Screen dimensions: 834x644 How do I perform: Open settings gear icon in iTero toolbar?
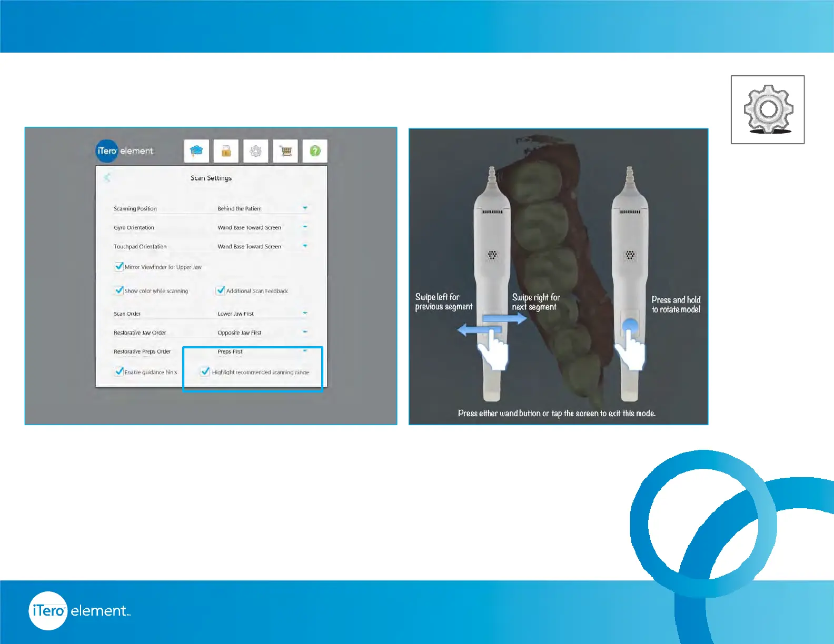tap(256, 151)
